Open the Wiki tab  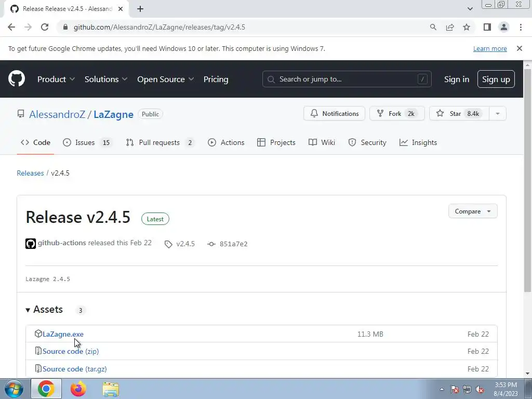click(x=322, y=142)
